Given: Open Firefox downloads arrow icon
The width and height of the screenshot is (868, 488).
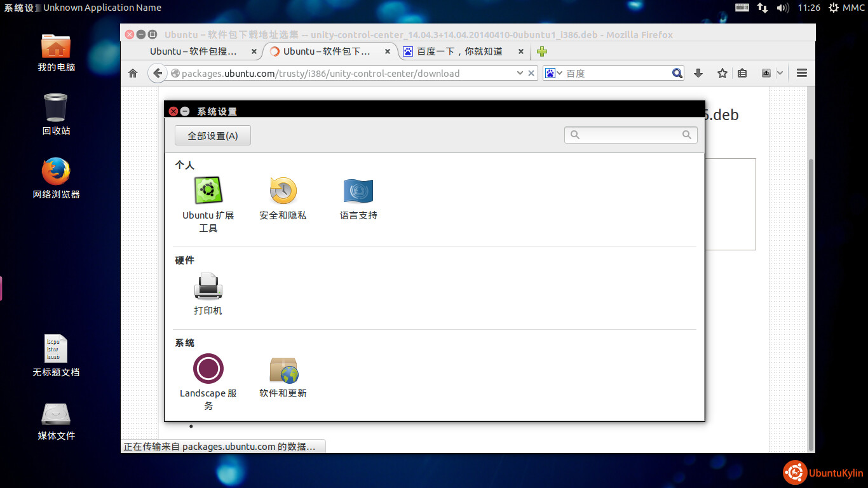Looking at the screenshot, I should [698, 73].
